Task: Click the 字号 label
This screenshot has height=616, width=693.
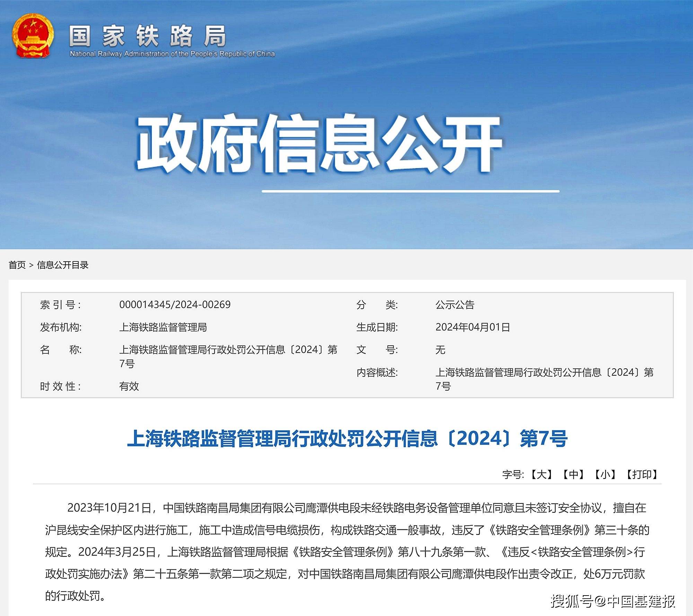Action: pyautogui.click(x=513, y=474)
